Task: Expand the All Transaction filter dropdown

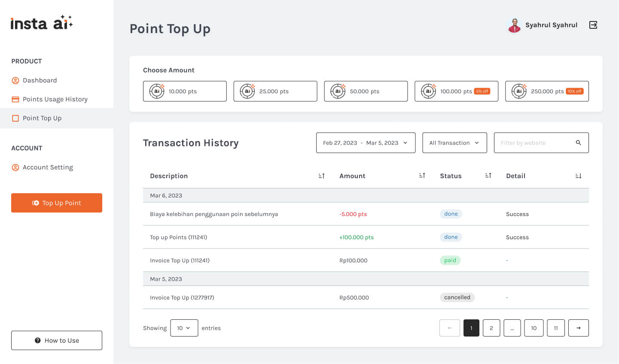Action: pos(454,143)
